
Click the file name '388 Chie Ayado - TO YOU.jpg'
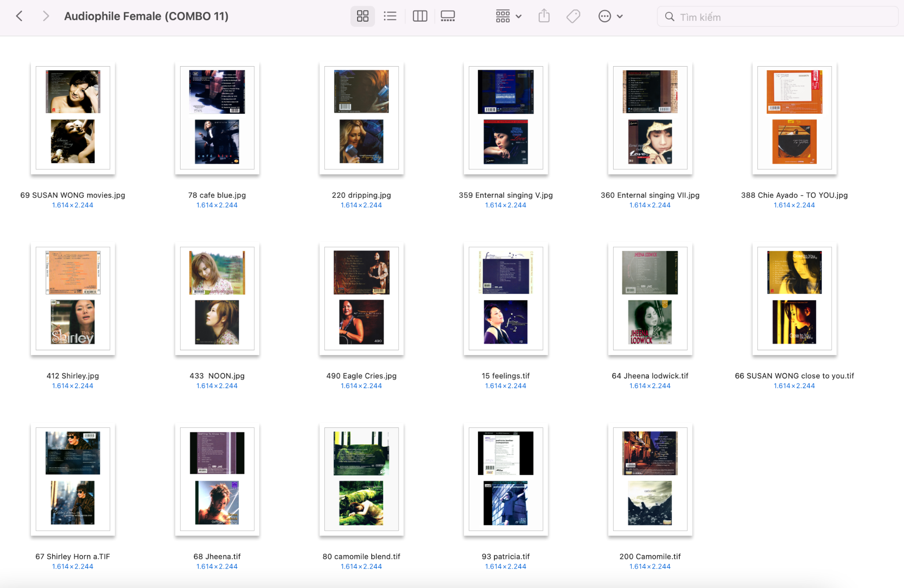click(795, 195)
